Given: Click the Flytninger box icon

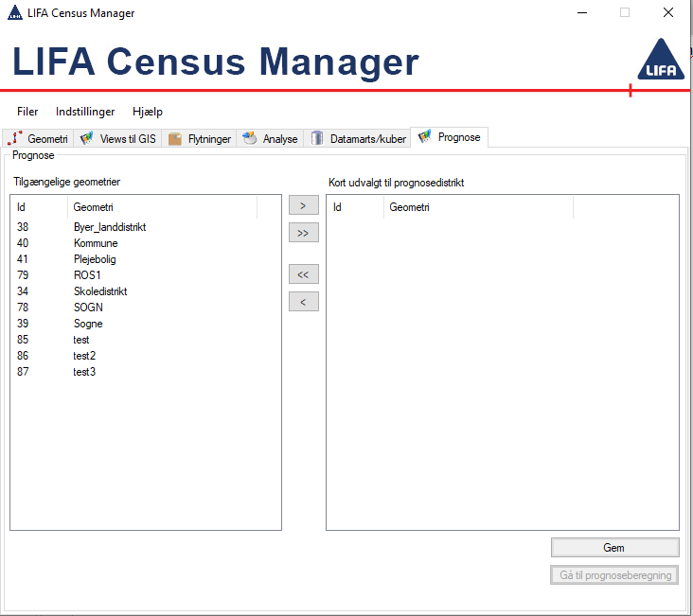Looking at the screenshot, I should [x=175, y=139].
